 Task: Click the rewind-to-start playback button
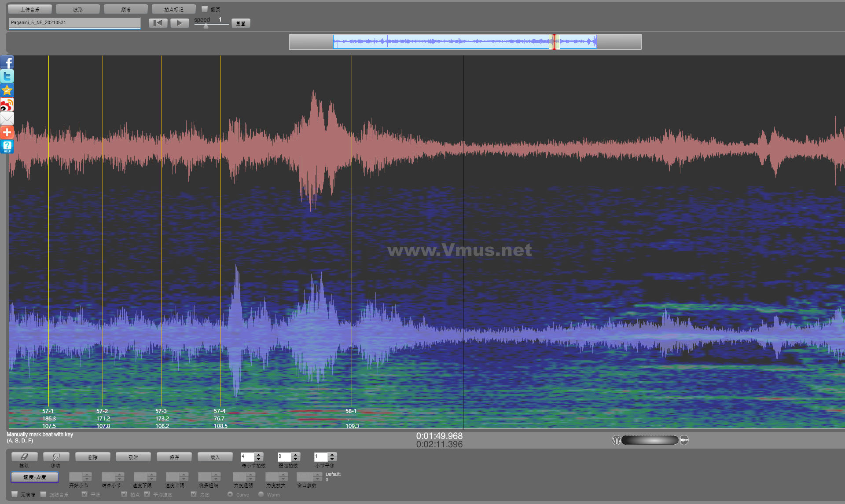point(158,23)
